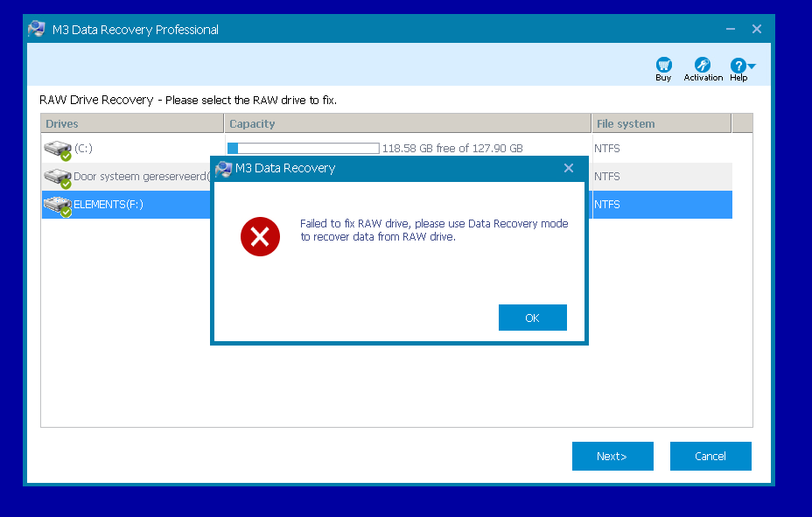
Task: Open the Activation key icon
Action: (x=703, y=66)
